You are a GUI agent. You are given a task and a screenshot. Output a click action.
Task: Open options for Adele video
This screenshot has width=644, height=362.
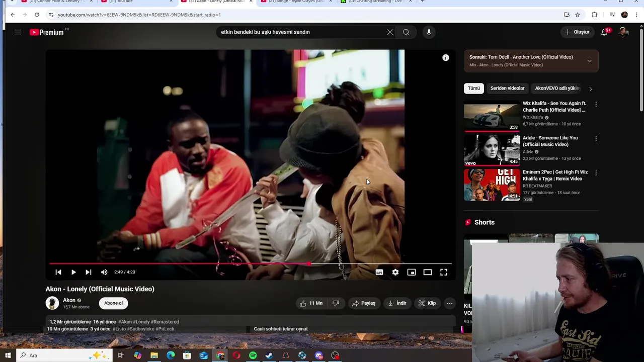point(596,138)
